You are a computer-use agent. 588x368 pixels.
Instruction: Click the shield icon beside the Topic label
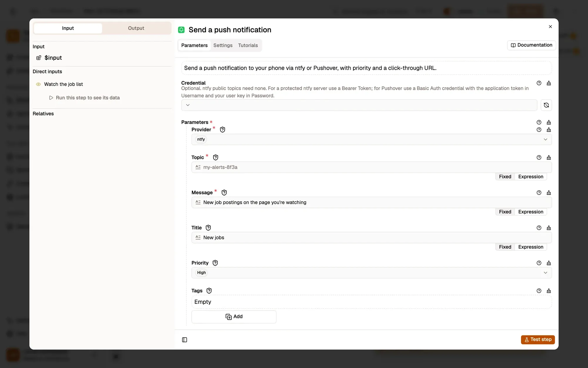[216, 158]
